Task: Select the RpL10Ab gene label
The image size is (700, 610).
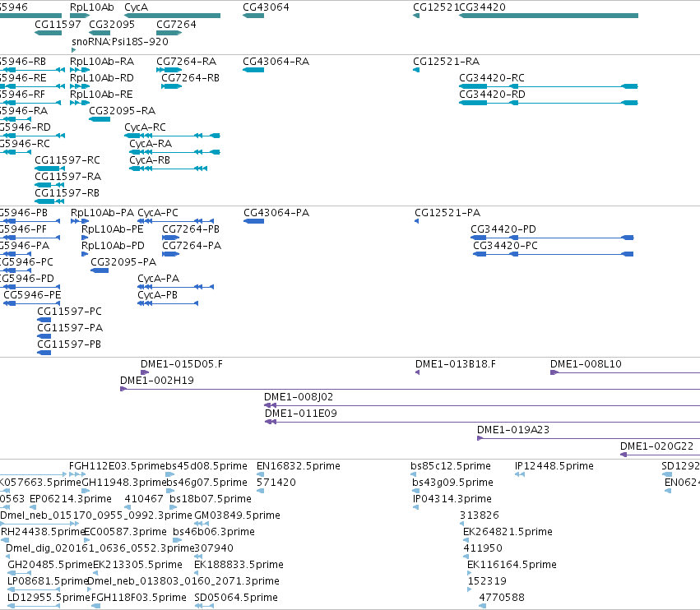Action: pos(92,7)
